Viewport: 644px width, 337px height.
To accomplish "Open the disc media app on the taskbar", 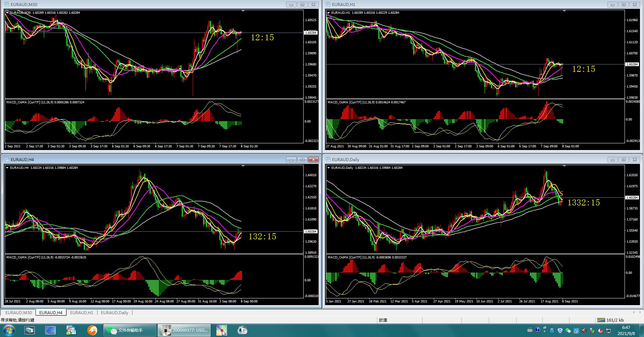I will pyautogui.click(x=242, y=331).
